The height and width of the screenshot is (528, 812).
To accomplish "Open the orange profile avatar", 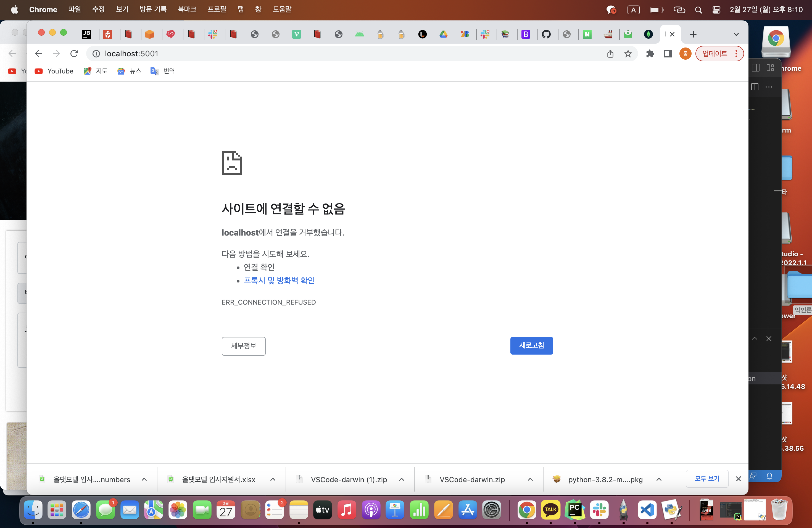I will (685, 54).
